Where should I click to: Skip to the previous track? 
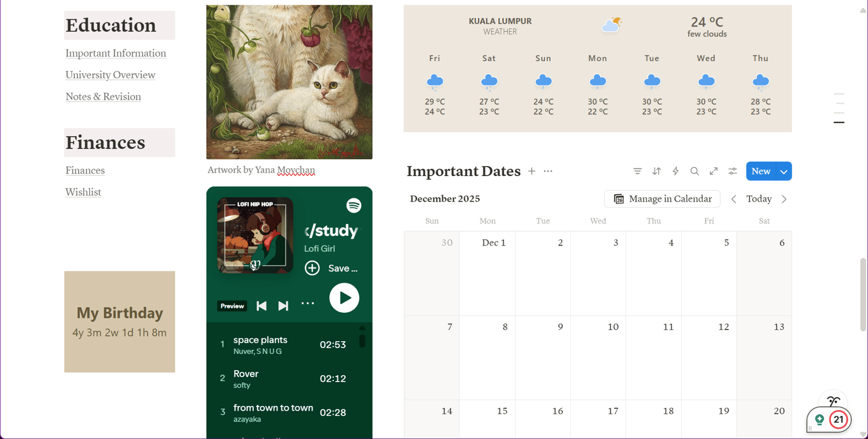point(262,306)
